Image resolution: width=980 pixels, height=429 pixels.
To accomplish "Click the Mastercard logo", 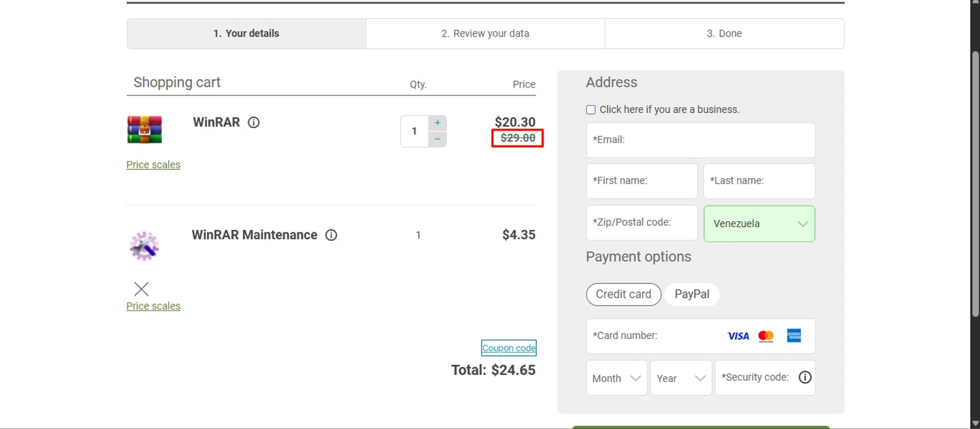I will (x=766, y=336).
